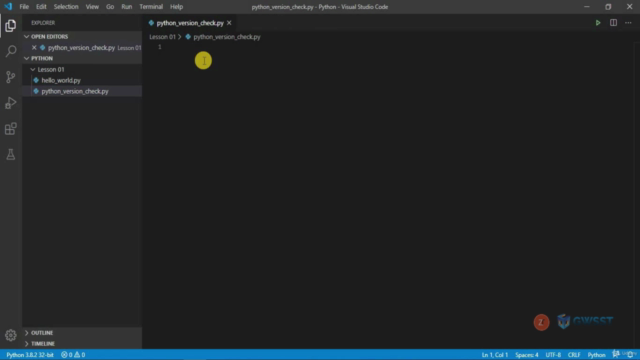Expand the Outline section

point(42,333)
